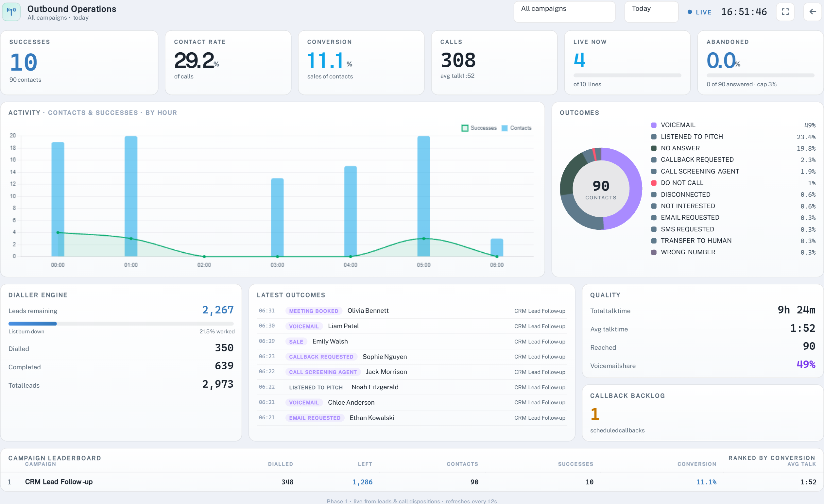
Task: Enter fullscreen with the expand icon
Action: click(x=785, y=12)
